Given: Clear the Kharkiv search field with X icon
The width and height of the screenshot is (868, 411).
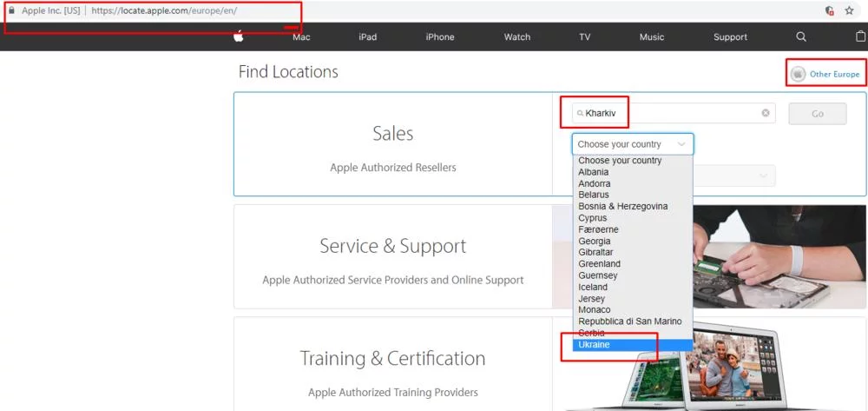Looking at the screenshot, I should pyautogui.click(x=766, y=113).
